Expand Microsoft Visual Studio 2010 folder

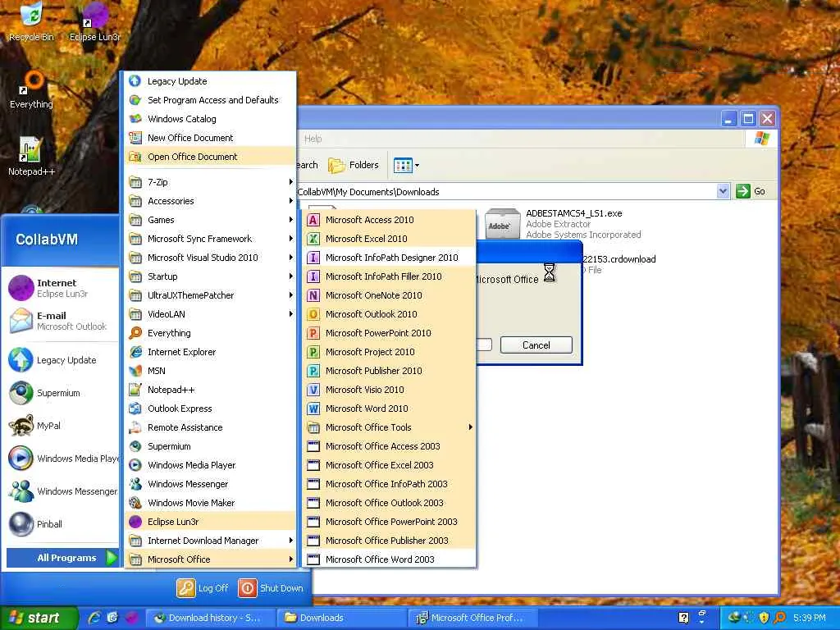pos(211,257)
